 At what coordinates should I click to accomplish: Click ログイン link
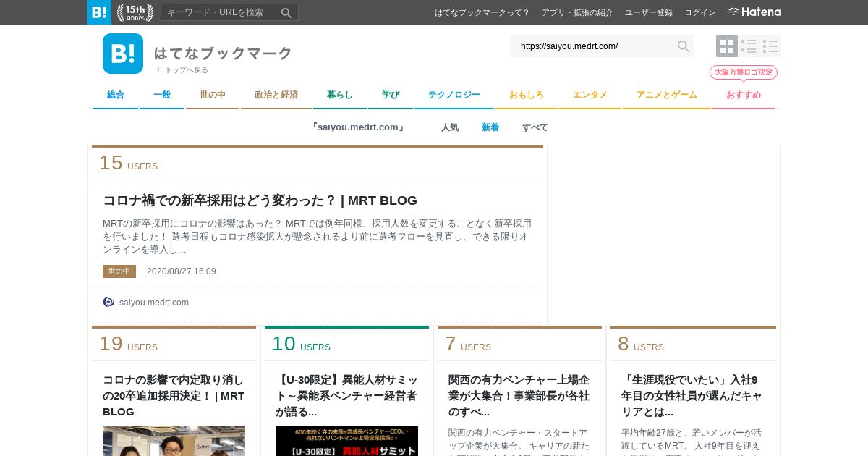pyautogui.click(x=700, y=12)
